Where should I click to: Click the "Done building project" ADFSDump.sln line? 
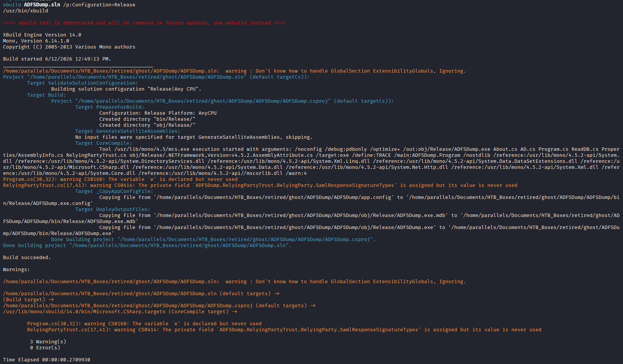point(147,246)
